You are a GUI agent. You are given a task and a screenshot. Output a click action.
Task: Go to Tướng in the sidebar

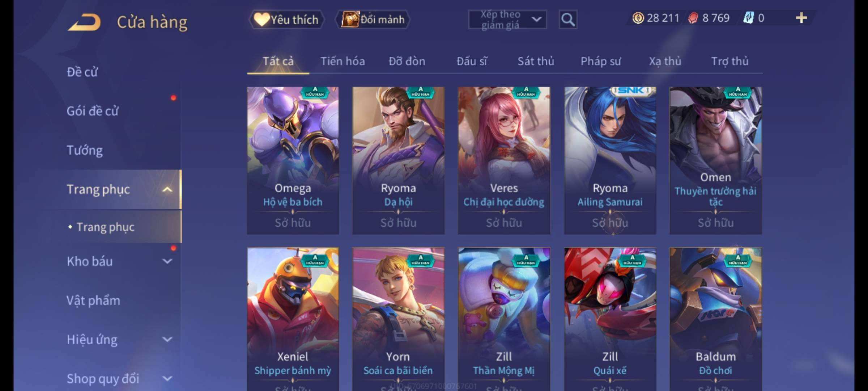coord(85,150)
